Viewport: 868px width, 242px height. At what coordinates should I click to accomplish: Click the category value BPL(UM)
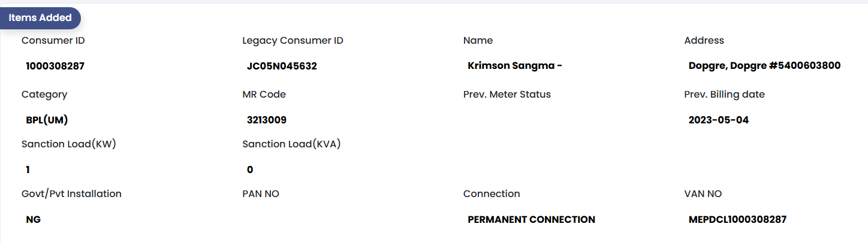point(47,120)
